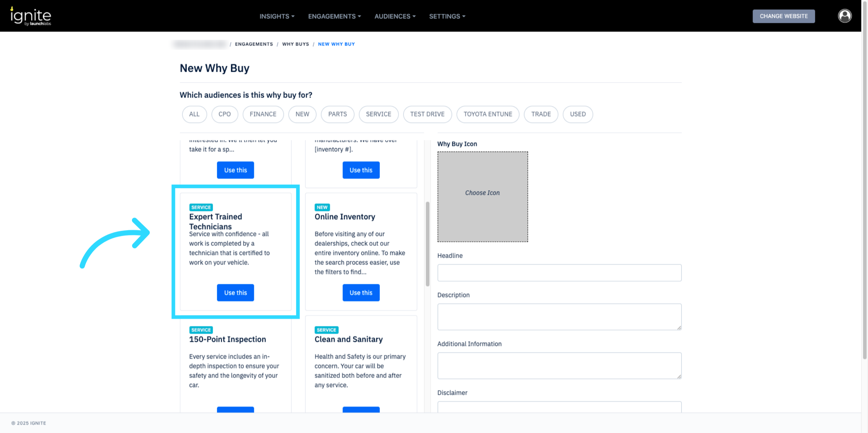Go to Why Buys breadcrumb

(295, 44)
